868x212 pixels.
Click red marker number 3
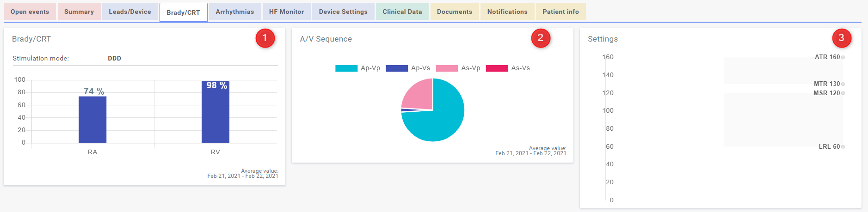841,38
